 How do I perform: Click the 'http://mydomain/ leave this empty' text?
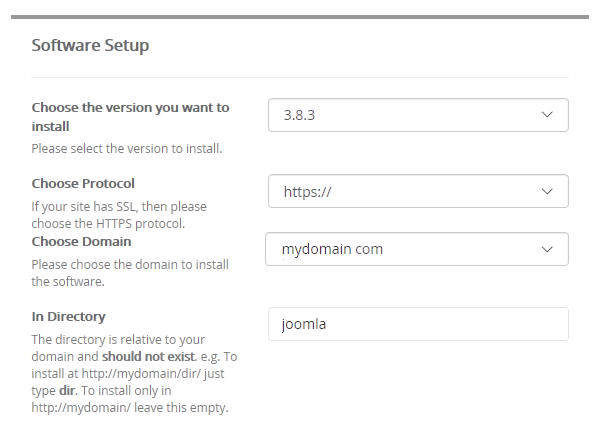130,407
